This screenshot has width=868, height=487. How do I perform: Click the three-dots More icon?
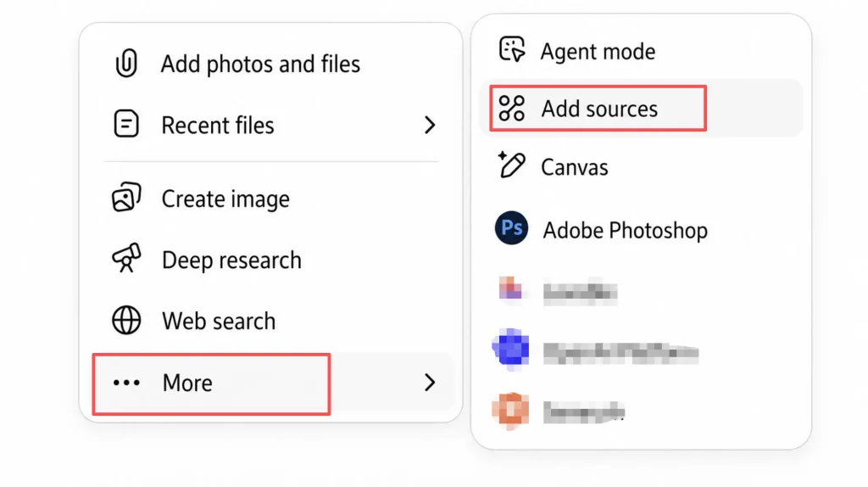tap(126, 383)
